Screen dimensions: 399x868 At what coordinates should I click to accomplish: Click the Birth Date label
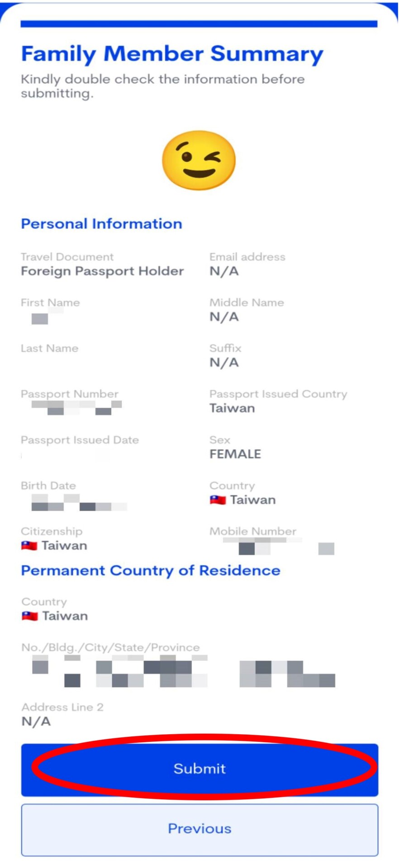48,486
